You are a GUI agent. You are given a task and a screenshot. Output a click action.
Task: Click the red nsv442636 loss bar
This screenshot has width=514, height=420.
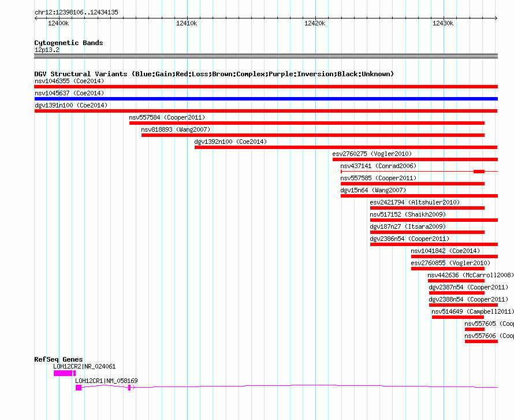(456, 281)
